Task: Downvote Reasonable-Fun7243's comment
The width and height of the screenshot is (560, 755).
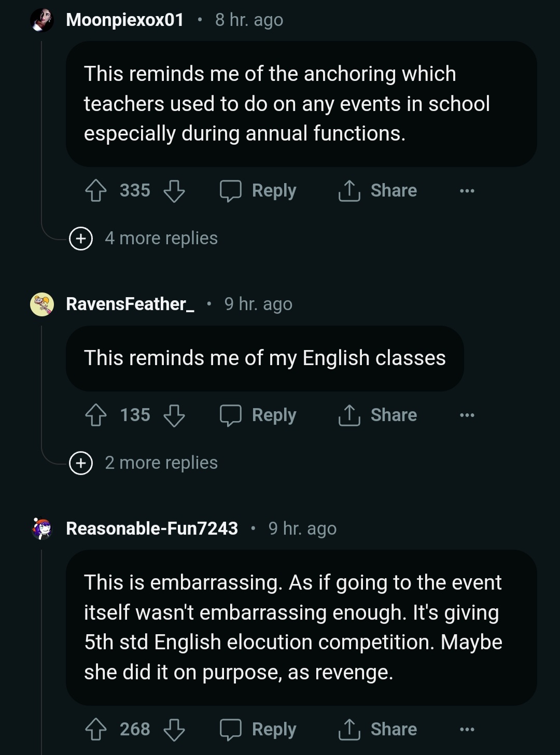Action: 174,730
